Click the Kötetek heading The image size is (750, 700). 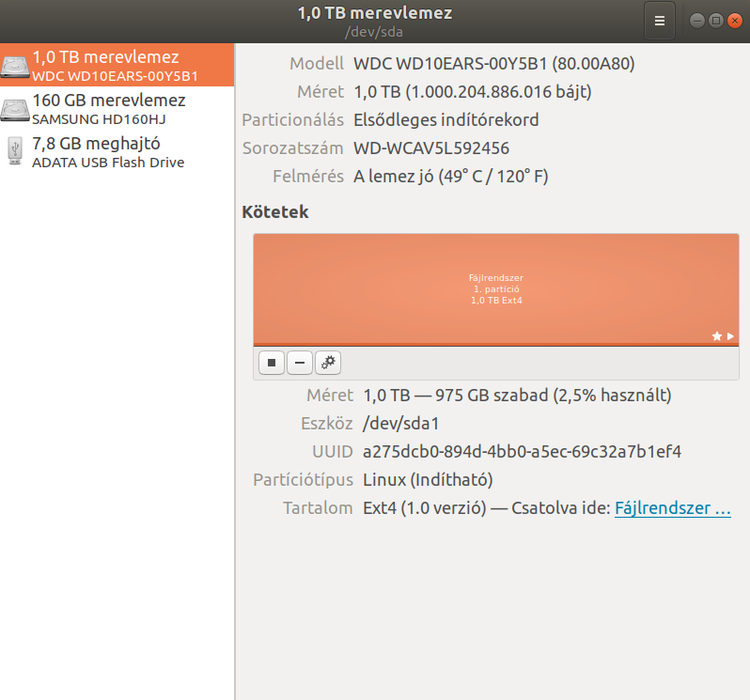tap(275, 211)
